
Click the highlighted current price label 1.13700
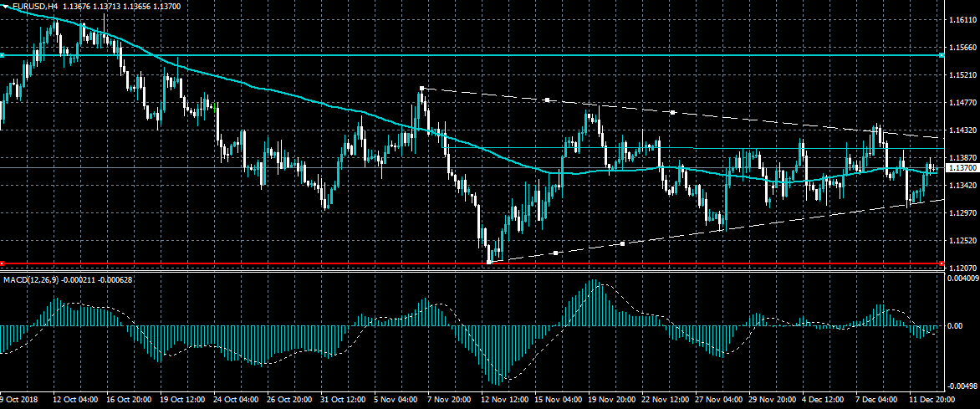962,167
